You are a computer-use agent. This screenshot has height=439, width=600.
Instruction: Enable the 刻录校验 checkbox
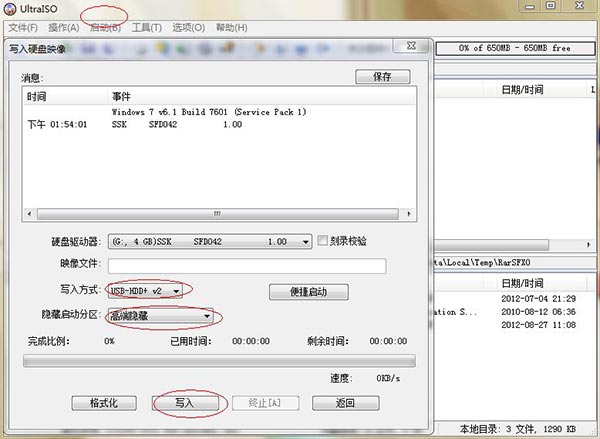click(323, 240)
